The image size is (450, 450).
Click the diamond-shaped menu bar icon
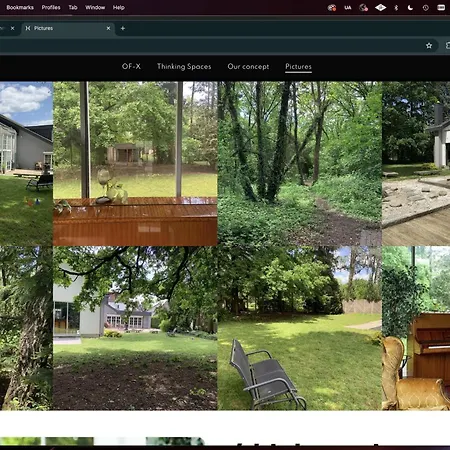380,7
